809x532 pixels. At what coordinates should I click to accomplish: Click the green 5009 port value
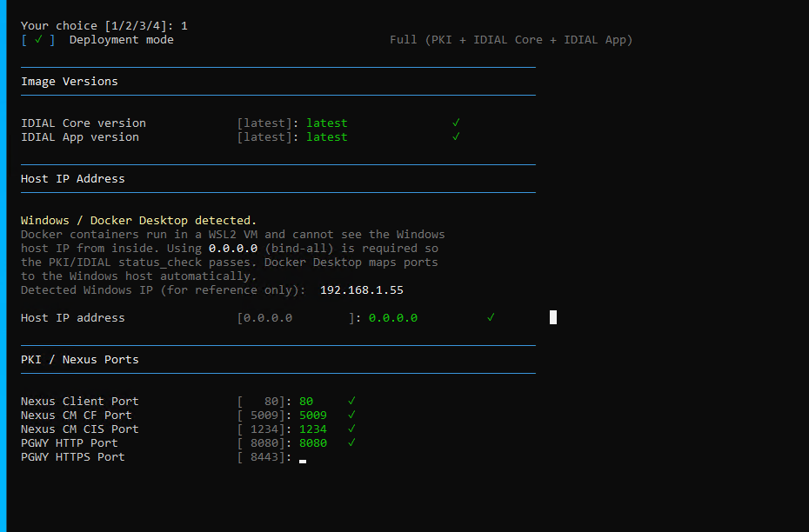pos(313,416)
